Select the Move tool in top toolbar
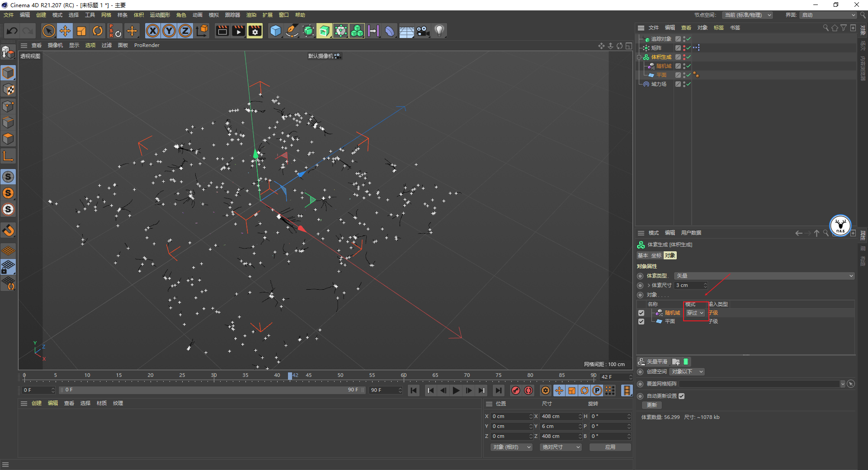 [x=65, y=31]
